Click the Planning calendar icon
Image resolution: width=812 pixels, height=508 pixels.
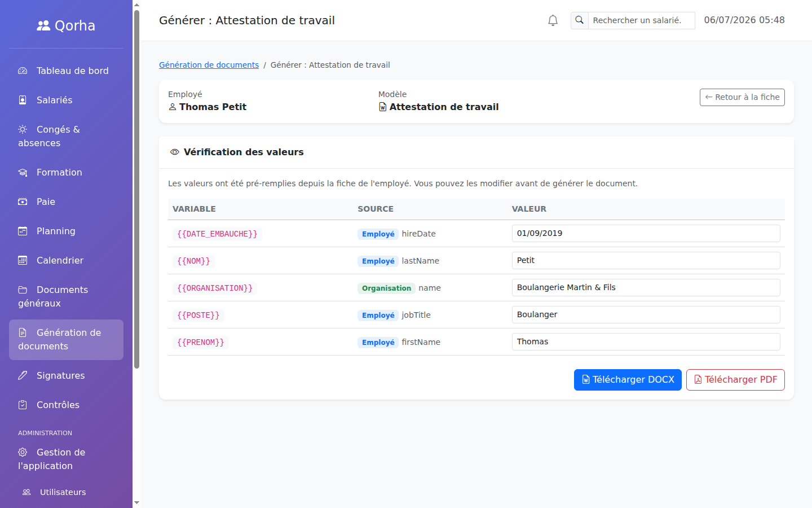23,231
